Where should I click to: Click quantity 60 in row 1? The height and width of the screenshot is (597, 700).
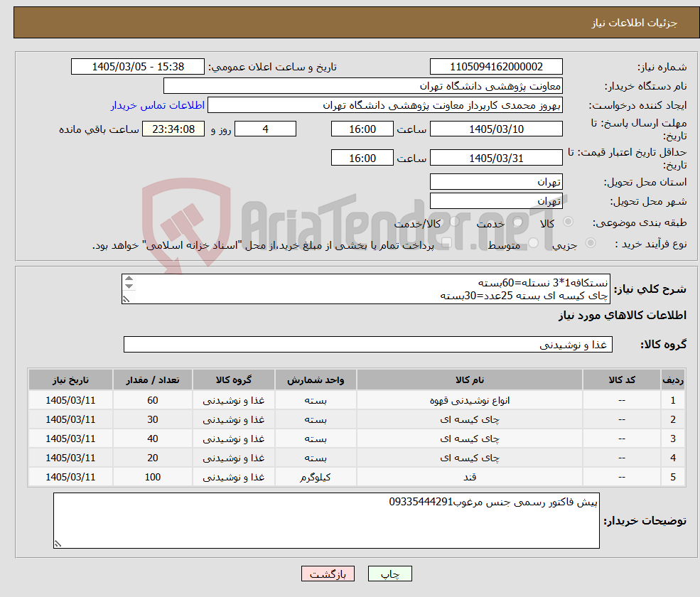coord(152,401)
